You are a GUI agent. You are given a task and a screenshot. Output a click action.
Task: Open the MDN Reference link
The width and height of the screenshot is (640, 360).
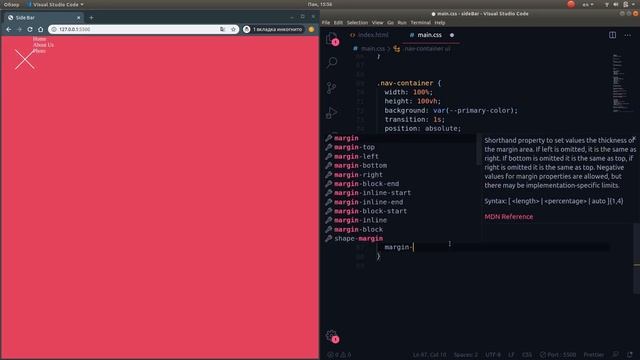pos(509,217)
